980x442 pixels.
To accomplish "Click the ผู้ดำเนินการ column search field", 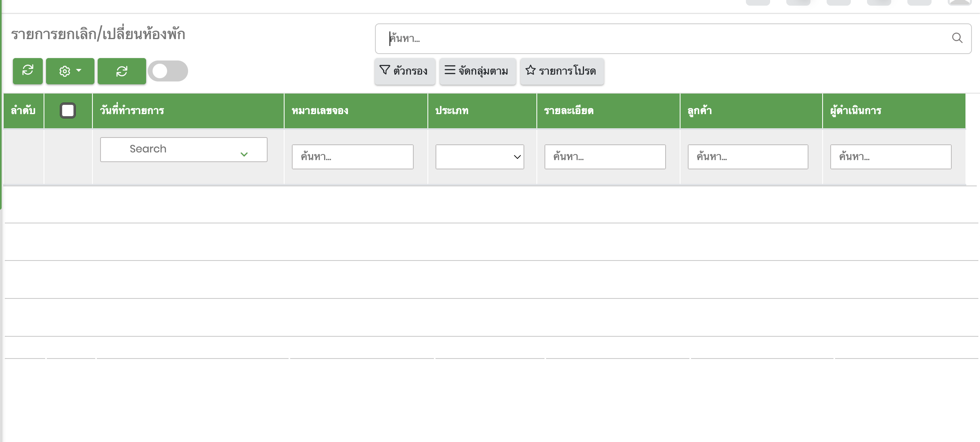I will [890, 157].
